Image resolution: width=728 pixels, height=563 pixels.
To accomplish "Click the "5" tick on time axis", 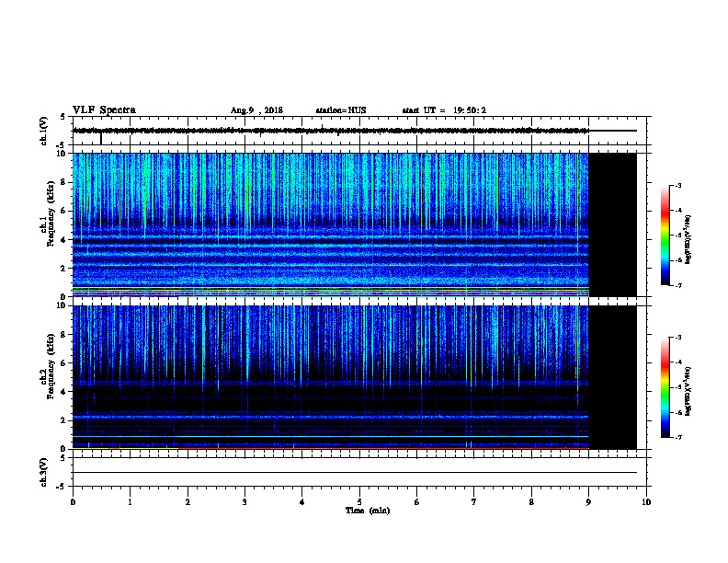I will click(x=359, y=502).
